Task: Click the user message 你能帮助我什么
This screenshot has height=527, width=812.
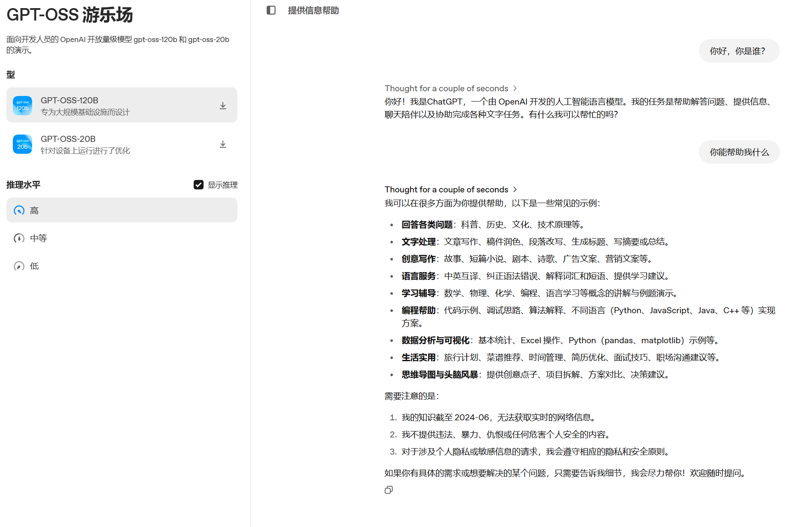Action: pos(739,152)
